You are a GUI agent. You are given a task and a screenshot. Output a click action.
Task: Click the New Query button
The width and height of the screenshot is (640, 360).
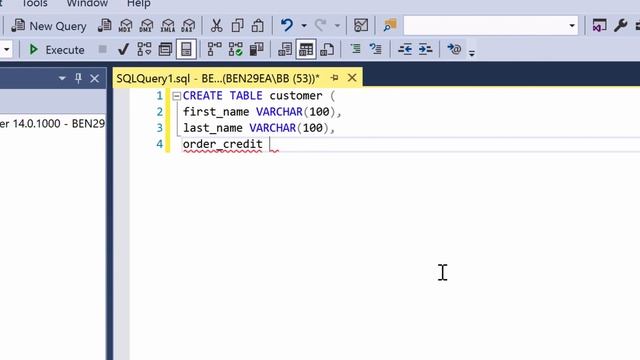(x=49, y=26)
